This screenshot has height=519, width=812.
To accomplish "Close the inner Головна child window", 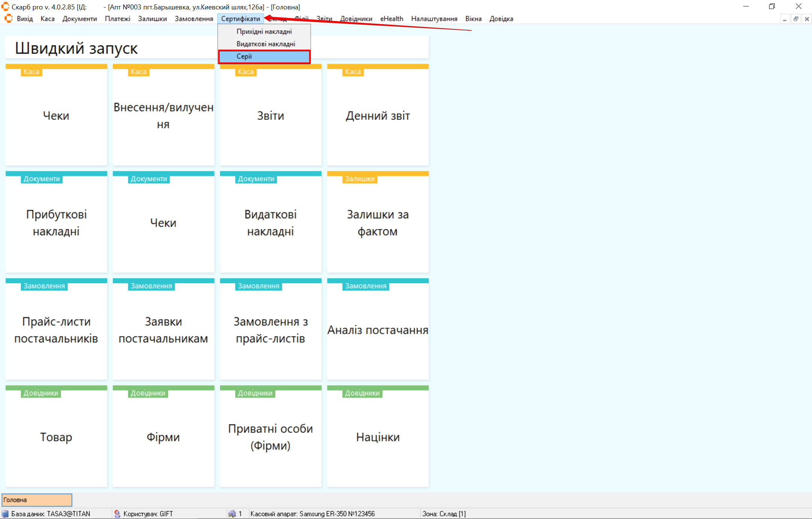I will (x=807, y=19).
